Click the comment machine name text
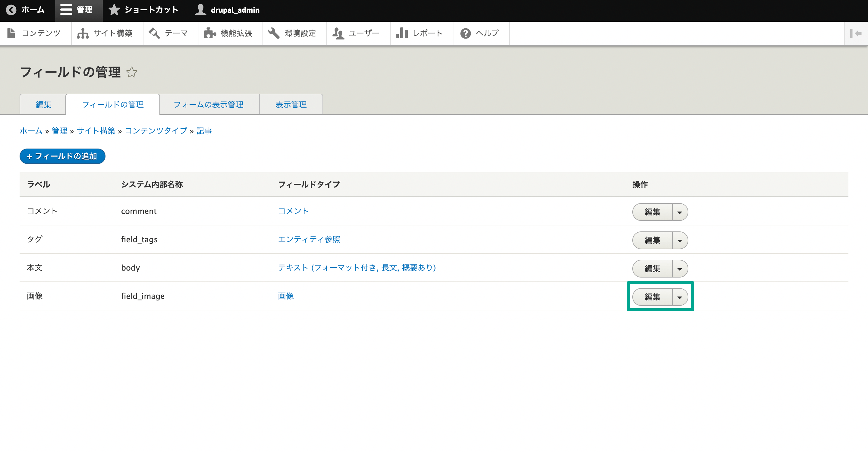The image size is (868, 452). tap(139, 211)
